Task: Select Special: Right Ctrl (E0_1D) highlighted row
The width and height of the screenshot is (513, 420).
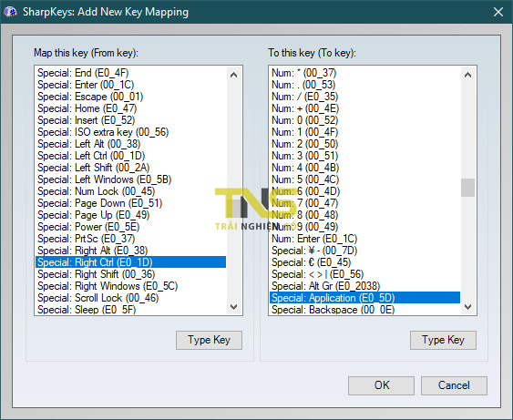Action: (x=130, y=262)
